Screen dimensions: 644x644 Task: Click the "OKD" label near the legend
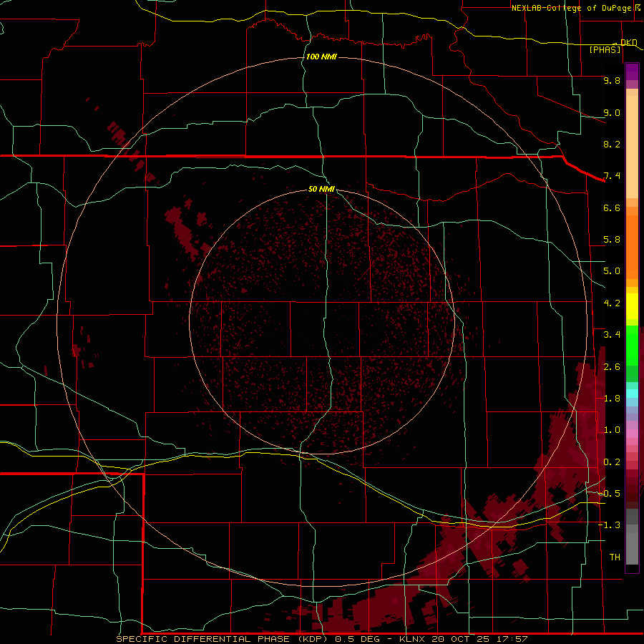click(629, 43)
